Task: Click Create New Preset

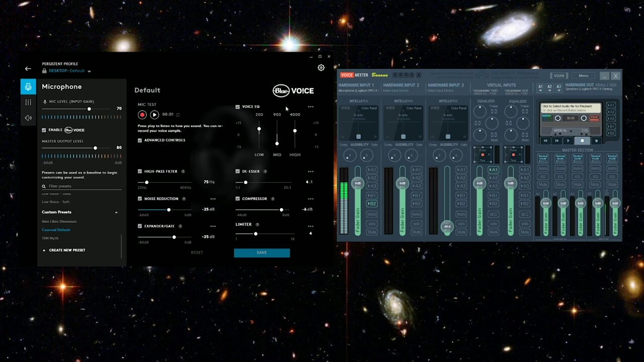Action: click(x=64, y=250)
